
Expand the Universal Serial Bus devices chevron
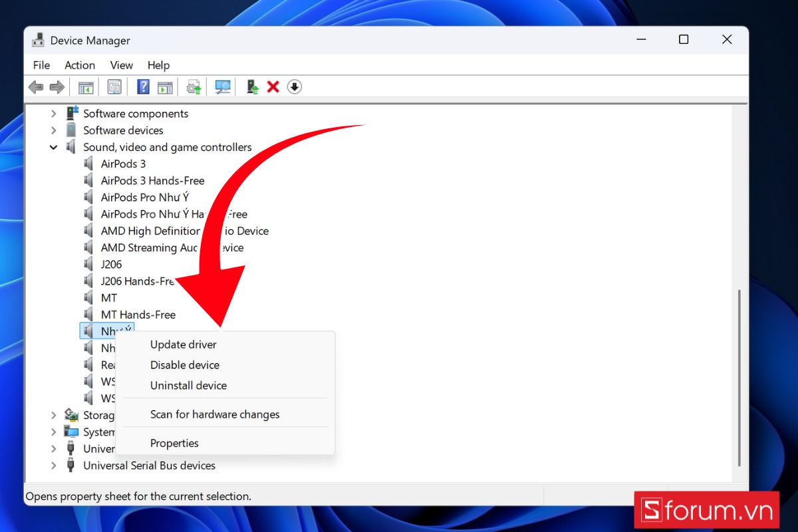[x=54, y=465]
